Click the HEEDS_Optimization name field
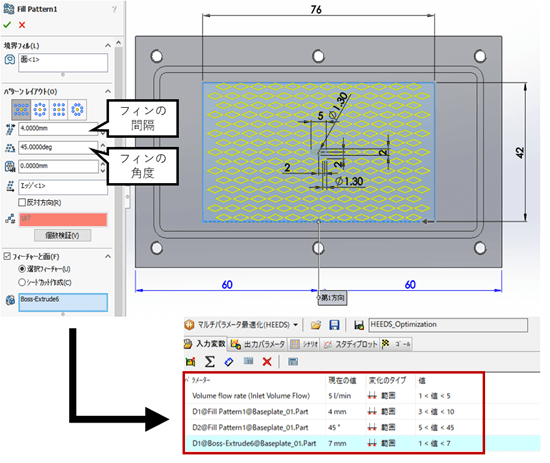This screenshot has height=463, width=550. coord(448,325)
